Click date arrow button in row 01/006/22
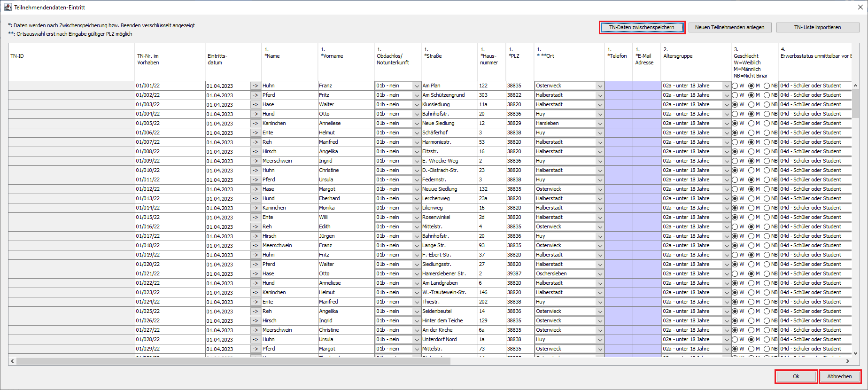This screenshot has width=868, height=390. click(x=255, y=133)
